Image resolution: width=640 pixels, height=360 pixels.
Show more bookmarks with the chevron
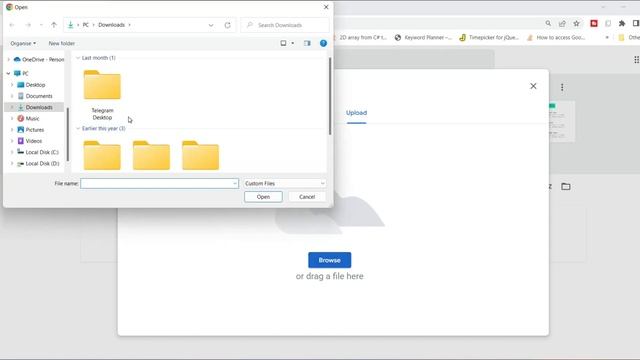pos(607,38)
